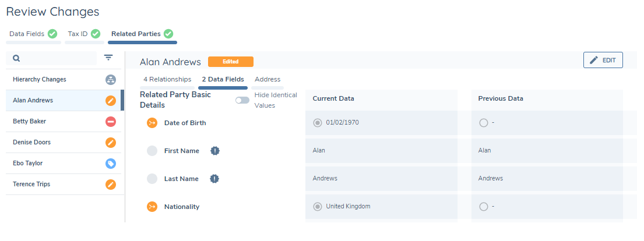Select current Date of Birth 01/02/1970 radio
Viewport: 644px width, 241px height.
[x=318, y=123]
